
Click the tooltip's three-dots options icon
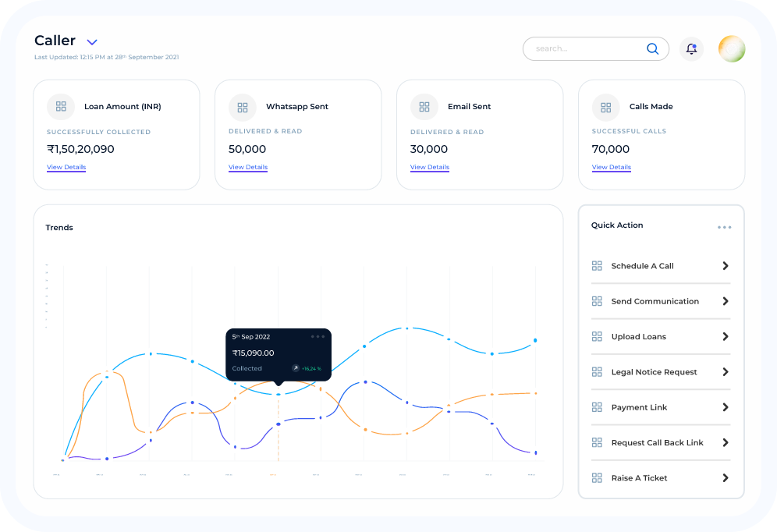click(318, 337)
